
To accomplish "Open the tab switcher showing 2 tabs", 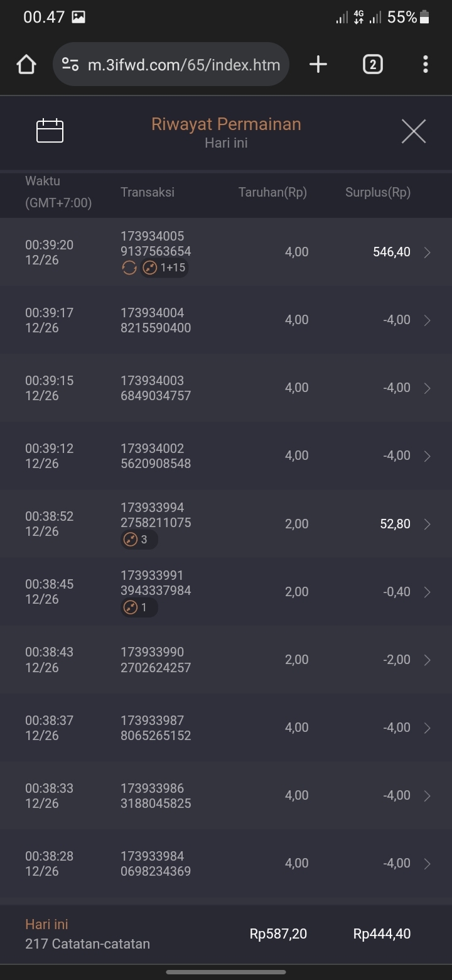I will (372, 64).
